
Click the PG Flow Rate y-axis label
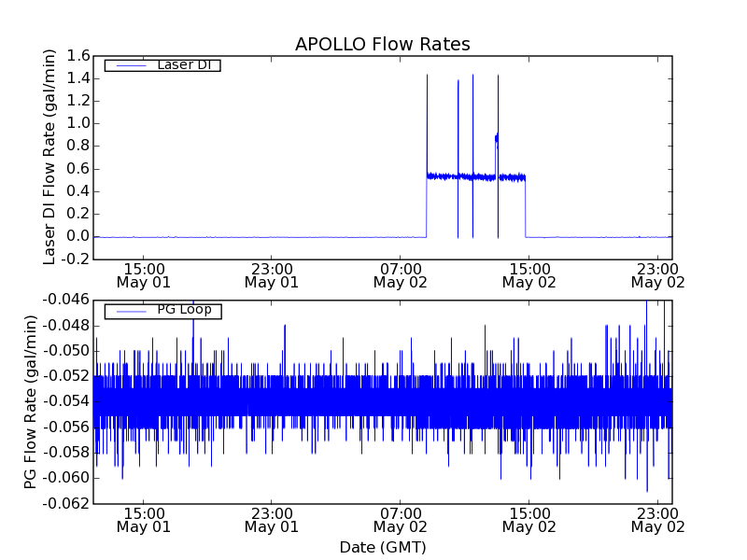tap(32, 401)
